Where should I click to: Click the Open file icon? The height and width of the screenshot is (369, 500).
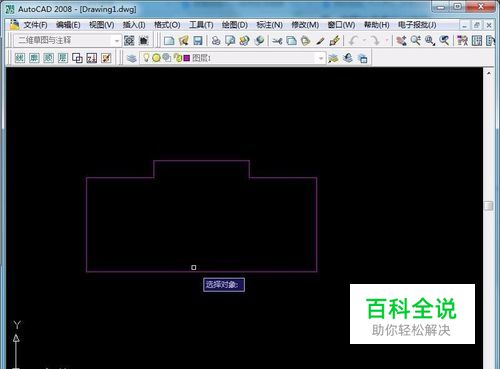pos(184,41)
